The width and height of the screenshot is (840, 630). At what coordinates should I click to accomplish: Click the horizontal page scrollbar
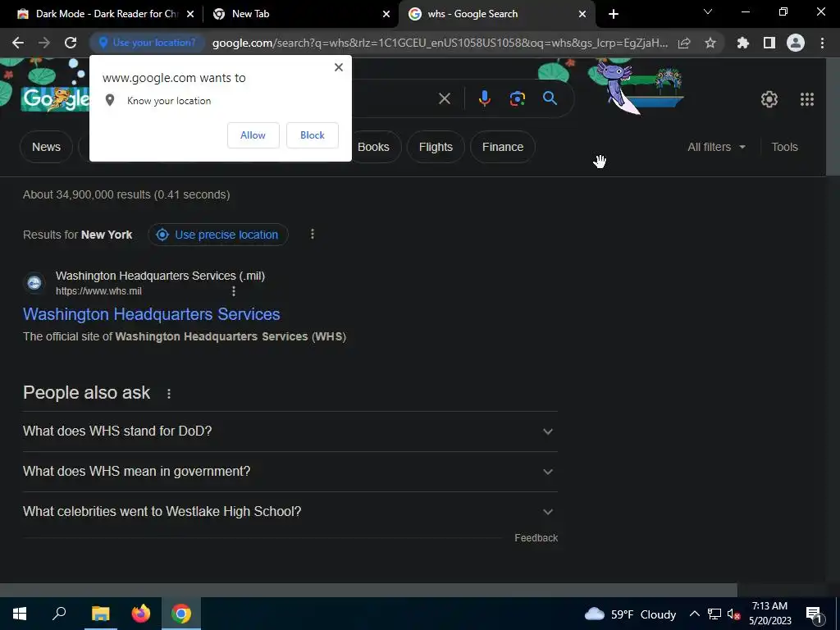(368, 590)
